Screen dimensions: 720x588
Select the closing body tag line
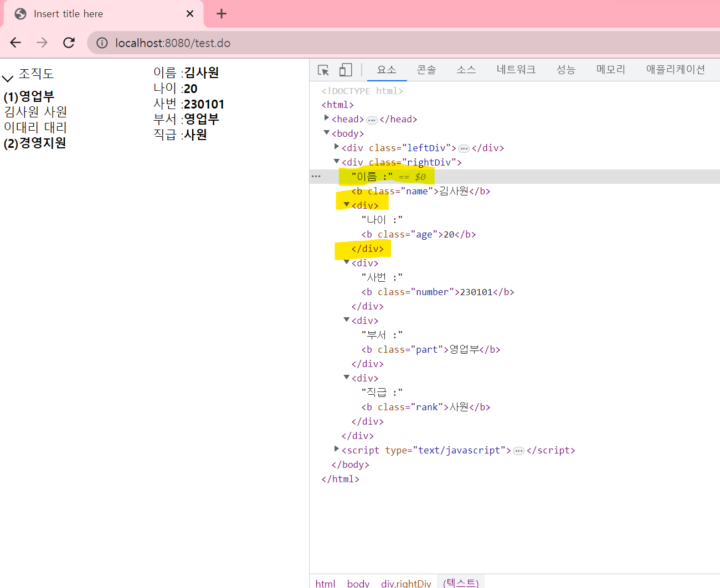350,465
